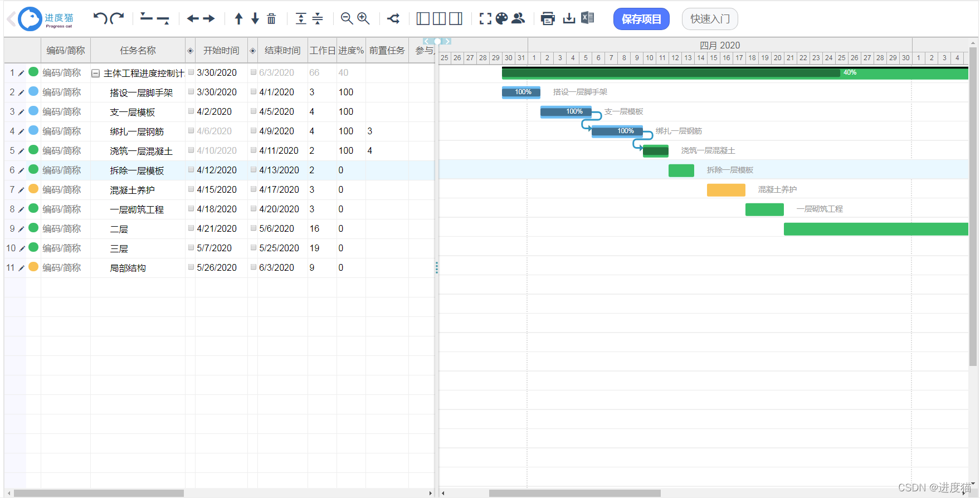Select the 局部结构 task name

[128, 268]
